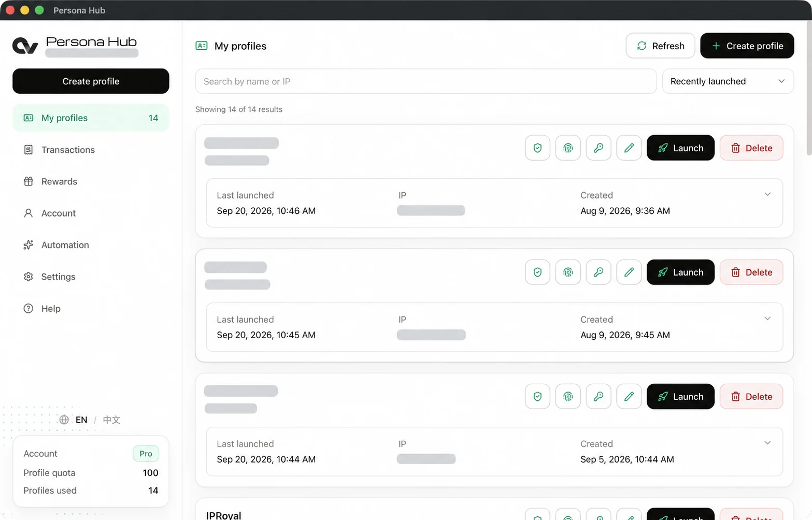
Task: Open the Rewards section
Action: tap(91, 181)
